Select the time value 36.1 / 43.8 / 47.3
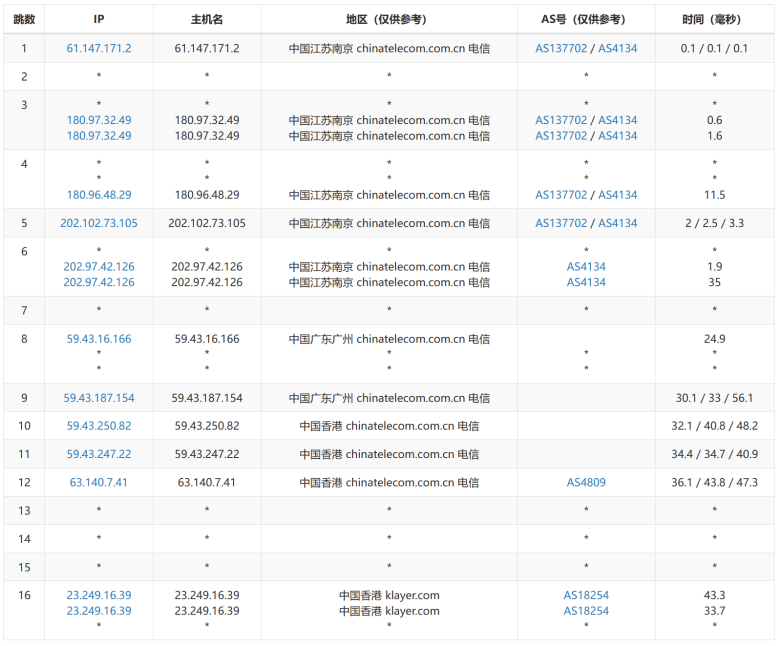Image resolution: width=780 pixels, height=646 pixels. (x=714, y=482)
